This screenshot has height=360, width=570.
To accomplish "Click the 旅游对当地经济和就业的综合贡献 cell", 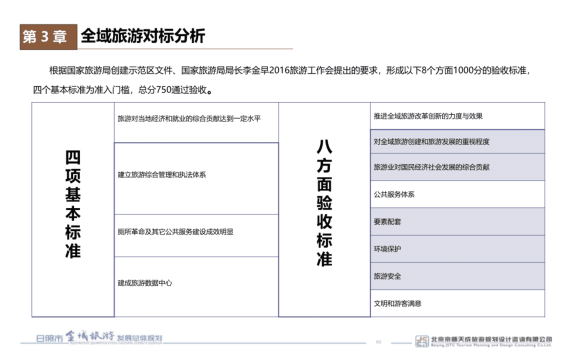I will (x=196, y=123).
